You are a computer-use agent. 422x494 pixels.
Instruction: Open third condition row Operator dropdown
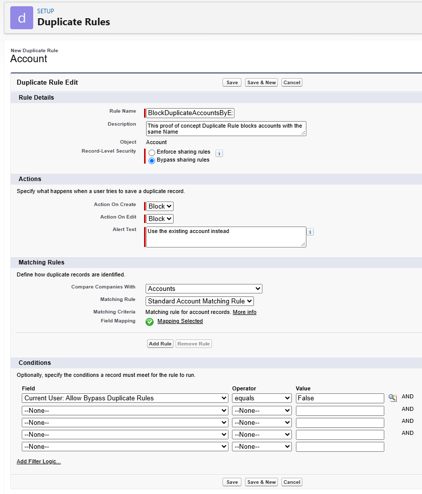(262, 423)
